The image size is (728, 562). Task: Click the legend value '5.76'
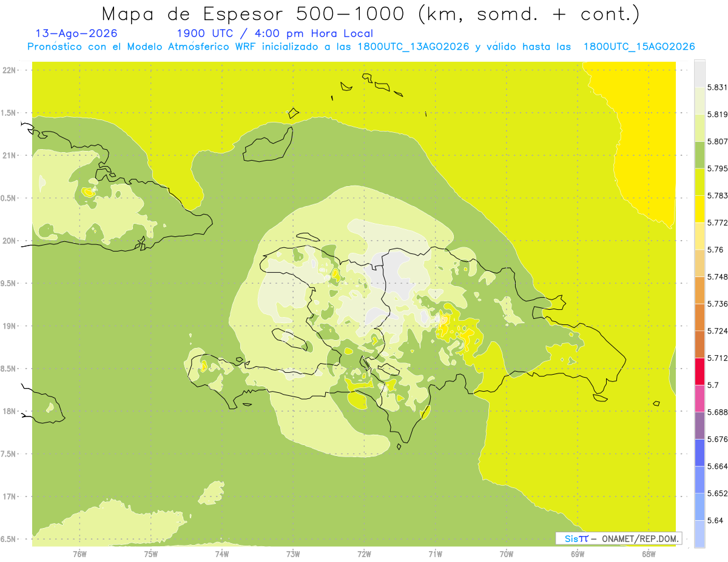(715, 250)
